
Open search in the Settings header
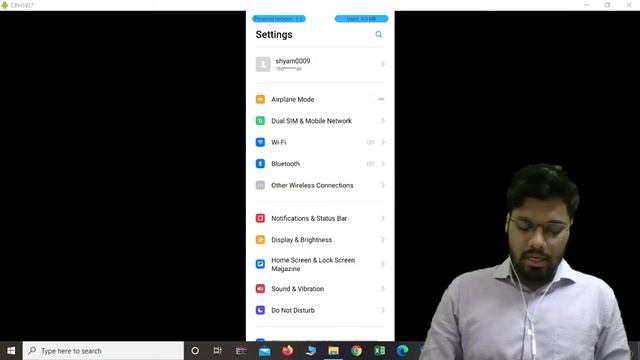point(379,34)
